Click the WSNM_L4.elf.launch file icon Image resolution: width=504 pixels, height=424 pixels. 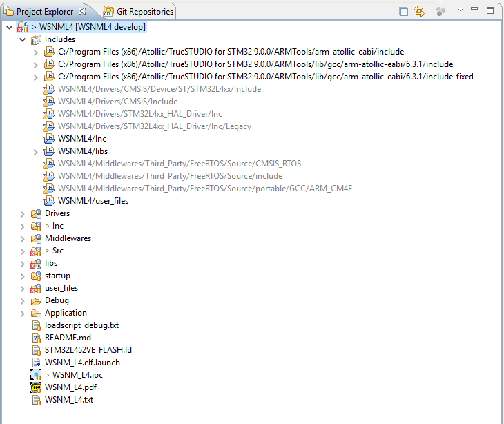coord(37,363)
